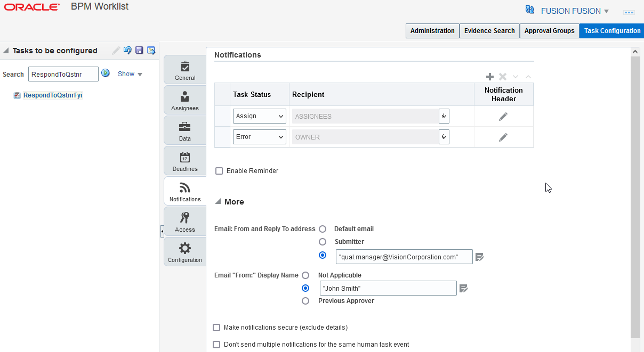The image size is (644, 352).
Task: Click the Save task configuration icon
Action: click(139, 50)
